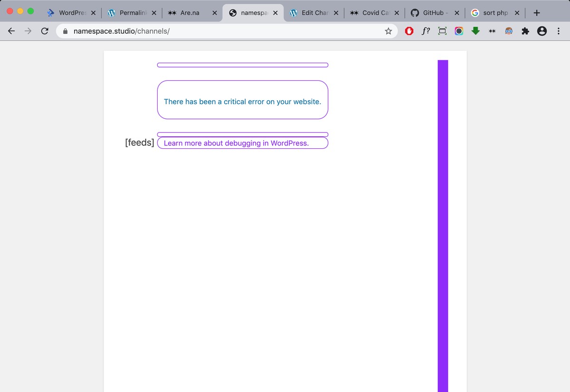Bookmark this page with the star icon

point(388,31)
